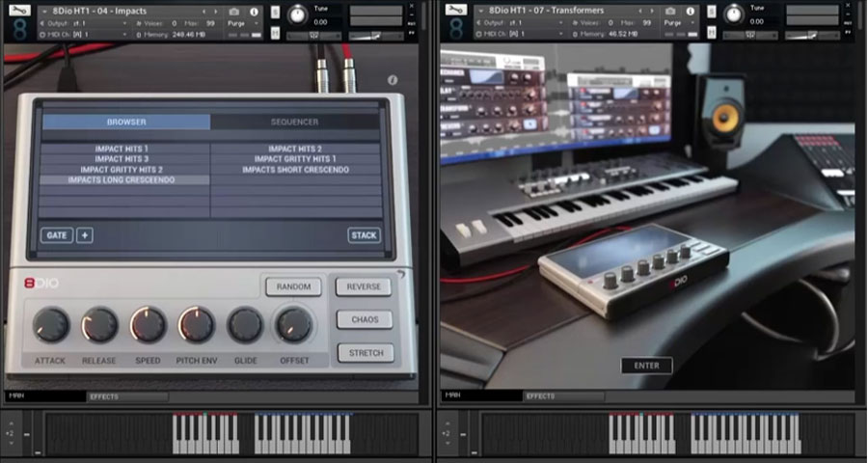Open Purge dropdown in Impacts header
Viewport: 868px width, 463px height.
244,24
